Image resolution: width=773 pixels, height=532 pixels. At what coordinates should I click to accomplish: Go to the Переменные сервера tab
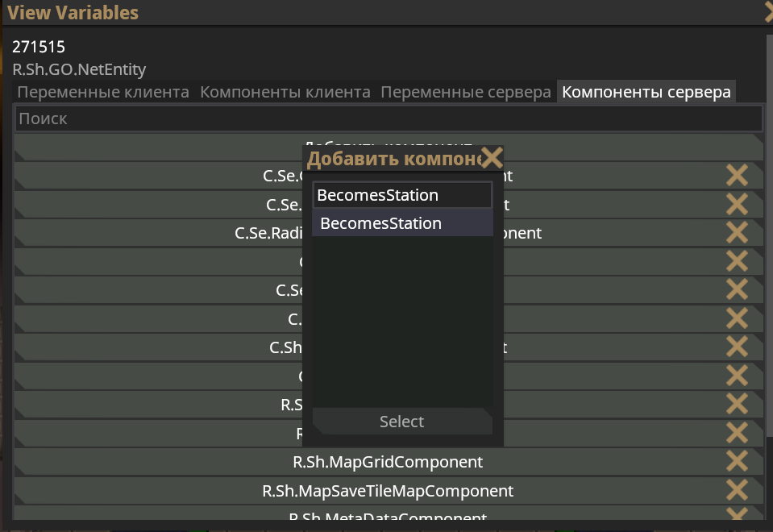(466, 92)
